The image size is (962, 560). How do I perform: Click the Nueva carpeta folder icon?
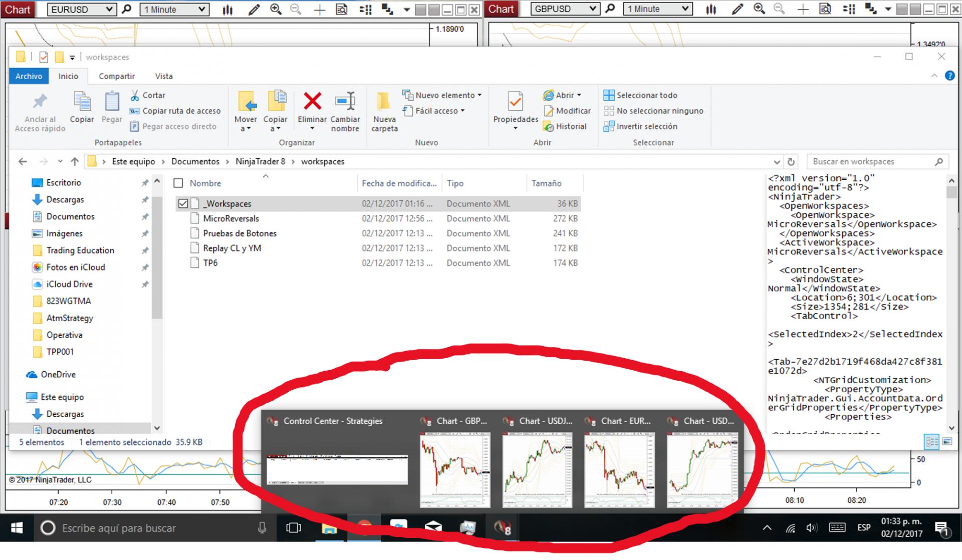(x=384, y=102)
